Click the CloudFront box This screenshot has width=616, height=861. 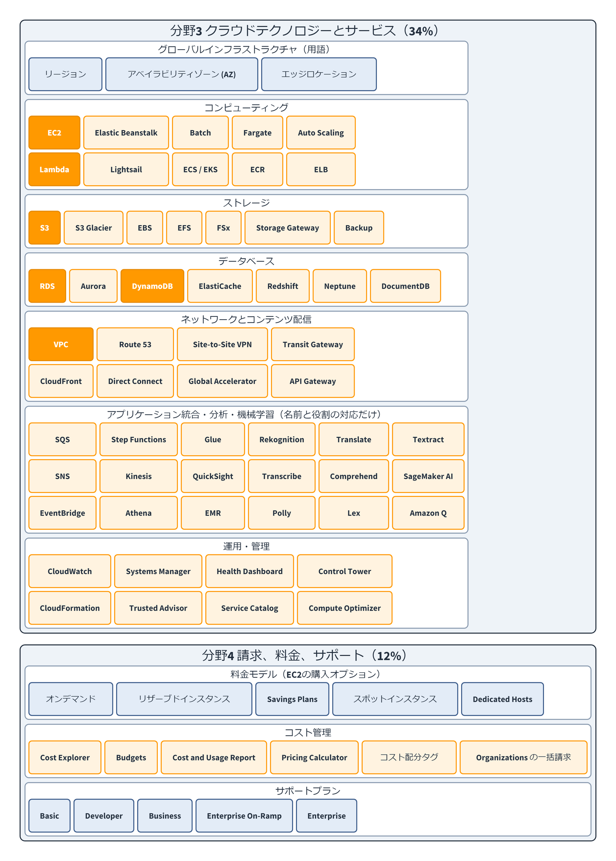(61, 381)
